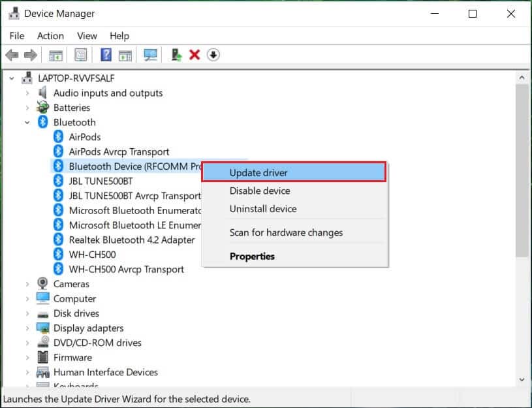Click Bluetooth icon beside Realtek Bluetooth 4.2 Adapter
Viewport: 532px width, 408px height.
tap(58, 240)
